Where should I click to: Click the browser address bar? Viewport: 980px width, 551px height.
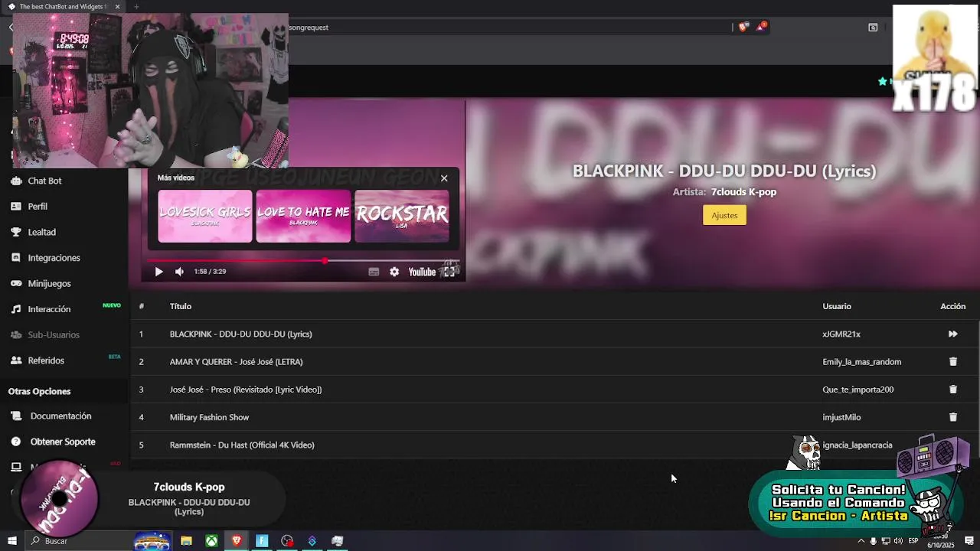(x=509, y=28)
